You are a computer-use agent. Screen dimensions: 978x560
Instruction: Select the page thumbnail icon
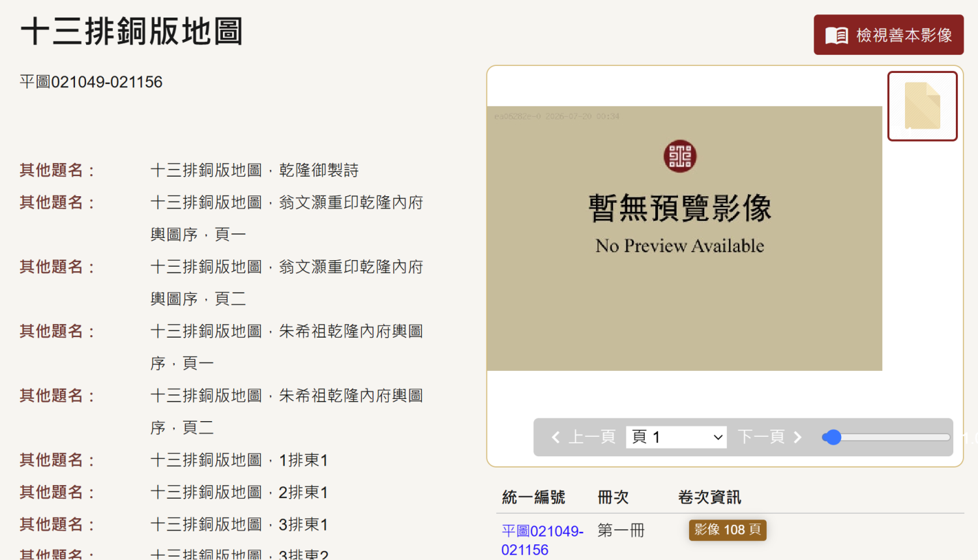[922, 106]
